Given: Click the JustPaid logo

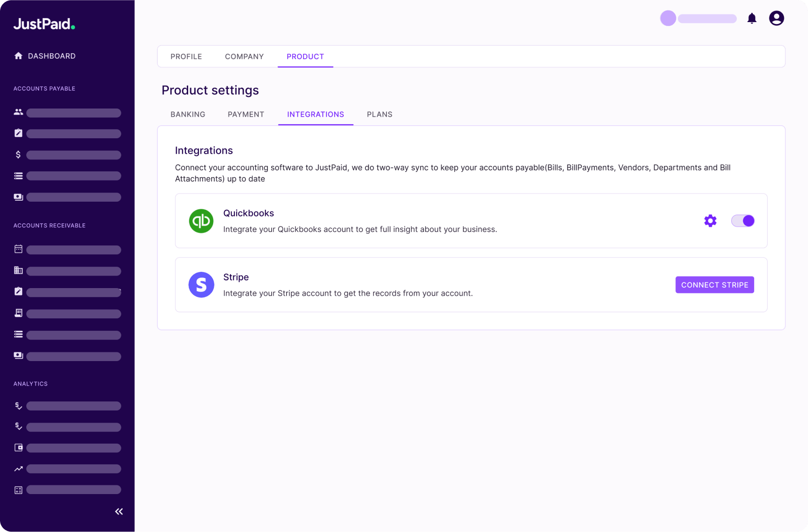Looking at the screenshot, I should pyautogui.click(x=44, y=24).
